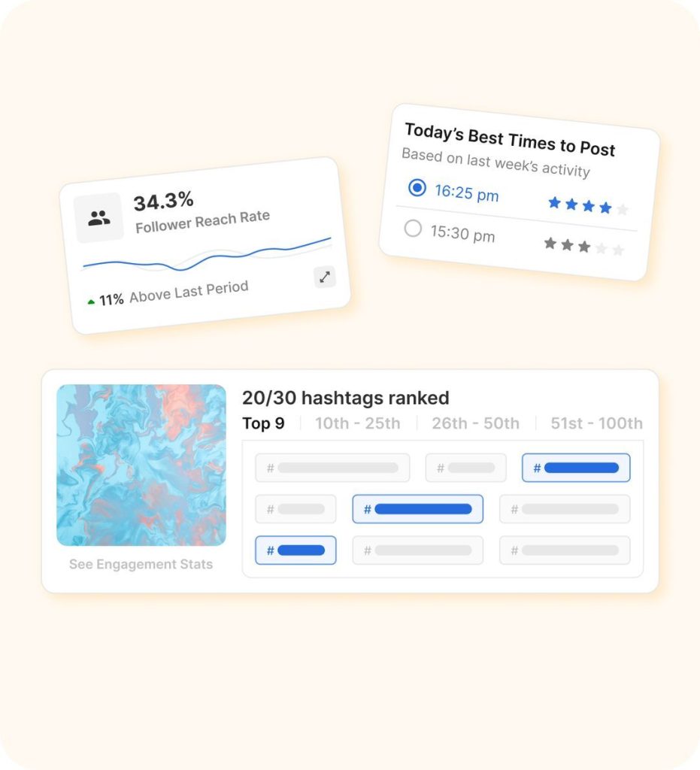The height and width of the screenshot is (770, 700).
Task: Toggle the highlighted hashtag chip in middle row
Action: coord(418,509)
